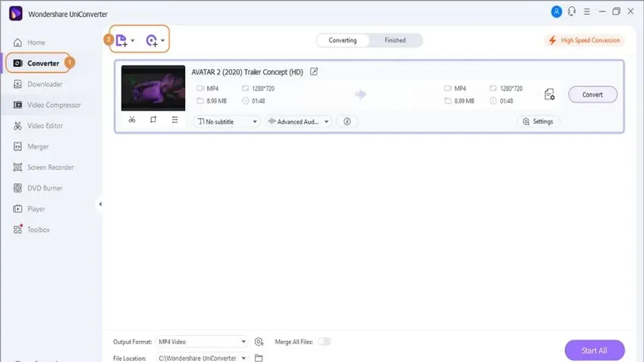Click the Load DVD disc icon

coord(152,40)
